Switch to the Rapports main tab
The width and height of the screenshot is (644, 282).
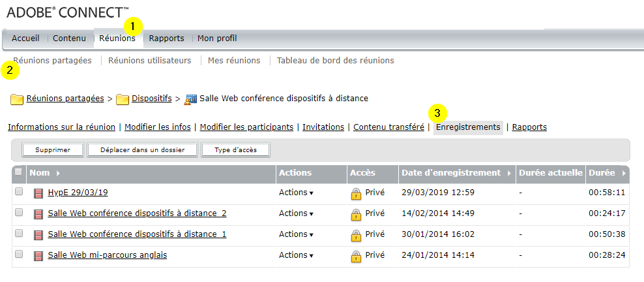point(166,39)
